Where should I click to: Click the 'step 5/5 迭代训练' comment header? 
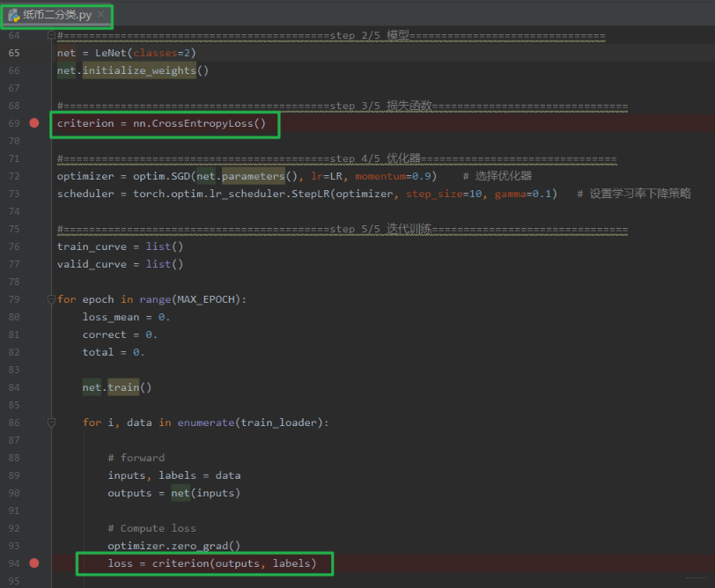pyautogui.click(x=380, y=229)
